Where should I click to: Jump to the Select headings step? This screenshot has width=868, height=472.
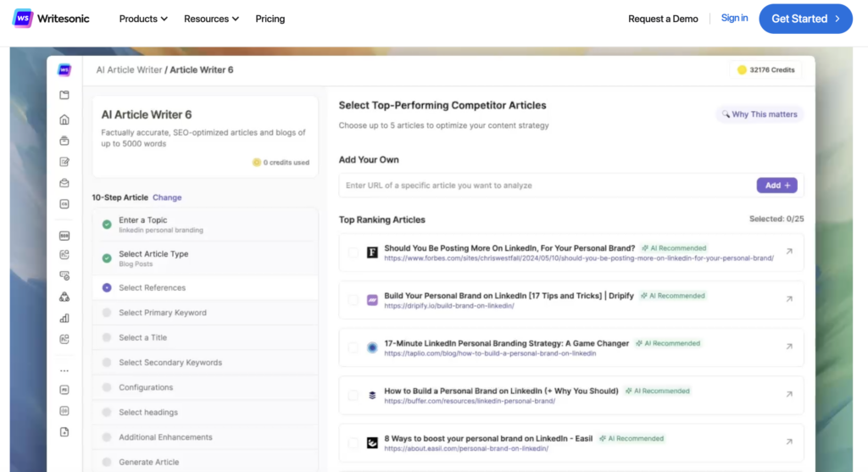205,412
